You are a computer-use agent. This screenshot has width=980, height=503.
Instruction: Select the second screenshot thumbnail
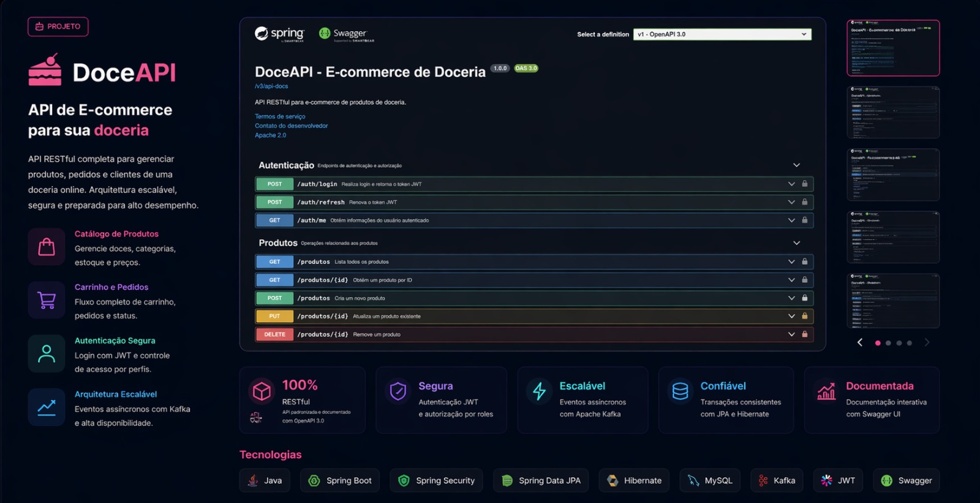pos(893,112)
